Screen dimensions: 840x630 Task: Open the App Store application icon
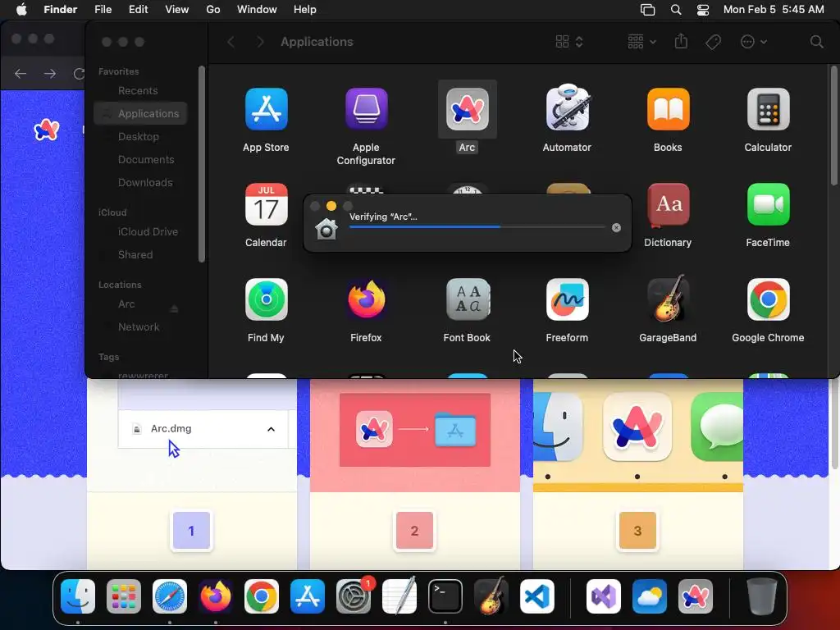point(267,109)
